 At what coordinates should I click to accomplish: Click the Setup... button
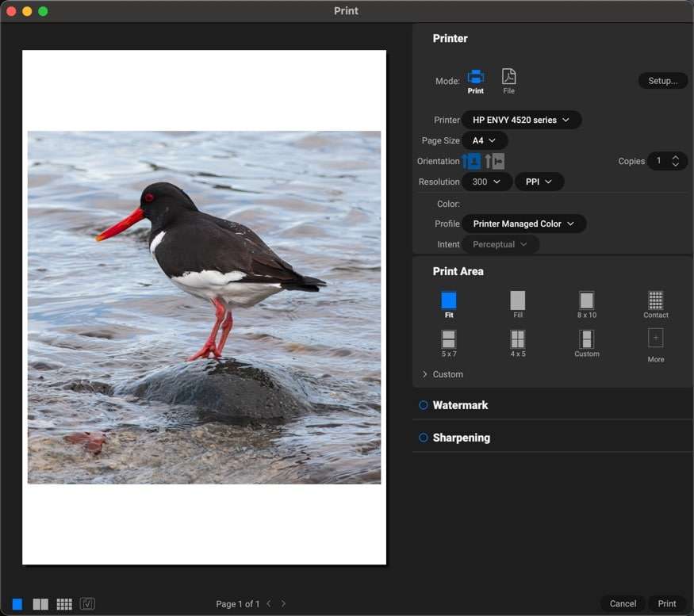click(x=662, y=81)
